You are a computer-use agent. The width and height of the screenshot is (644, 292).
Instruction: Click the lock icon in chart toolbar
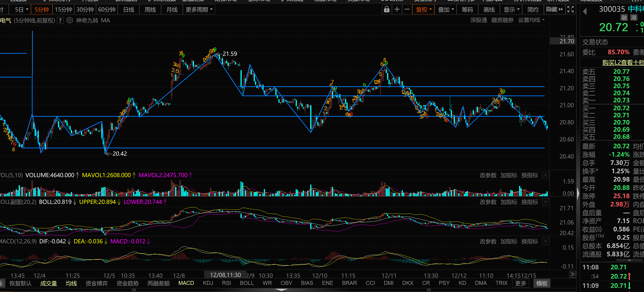(x=386, y=9)
